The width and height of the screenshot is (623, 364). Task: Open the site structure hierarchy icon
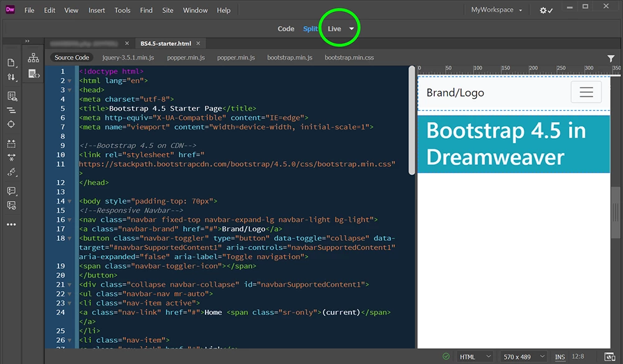[x=34, y=58]
